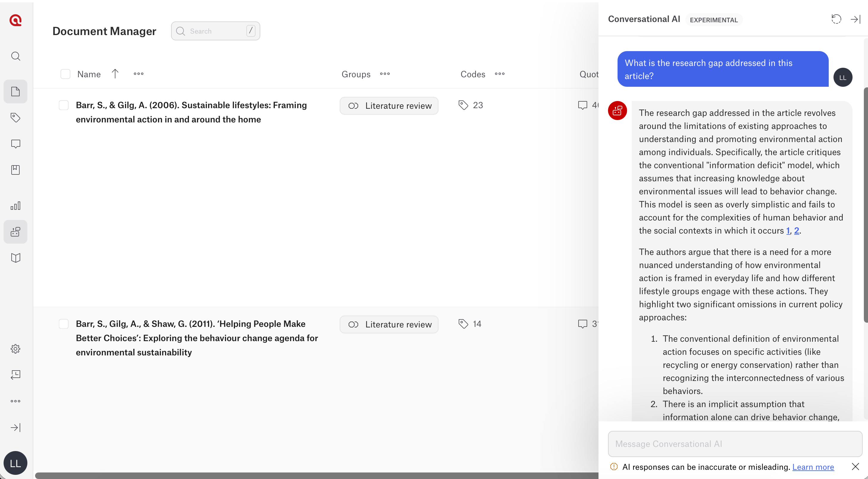This screenshot has width=868, height=479.
Task: Open the Codes tag icon in sidebar
Action: pyautogui.click(x=15, y=117)
